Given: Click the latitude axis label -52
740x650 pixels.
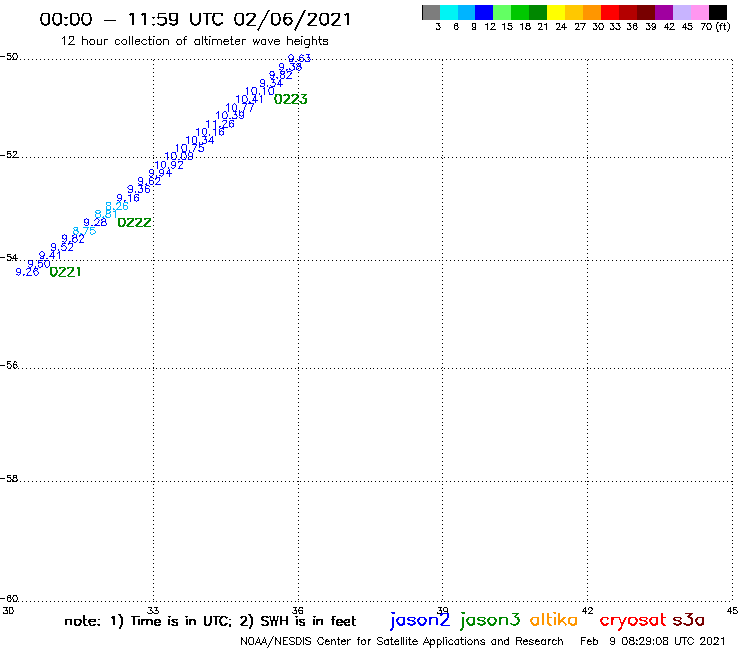Looking at the screenshot, I should click(9, 155).
